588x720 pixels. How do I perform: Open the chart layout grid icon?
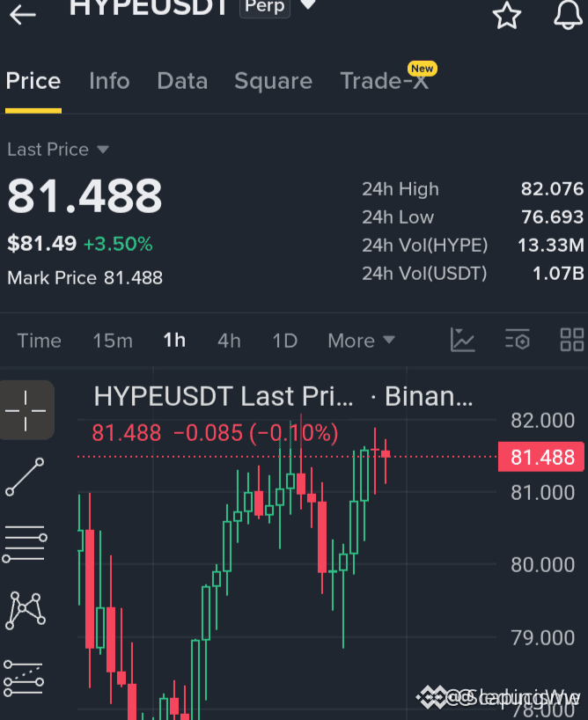click(x=572, y=340)
